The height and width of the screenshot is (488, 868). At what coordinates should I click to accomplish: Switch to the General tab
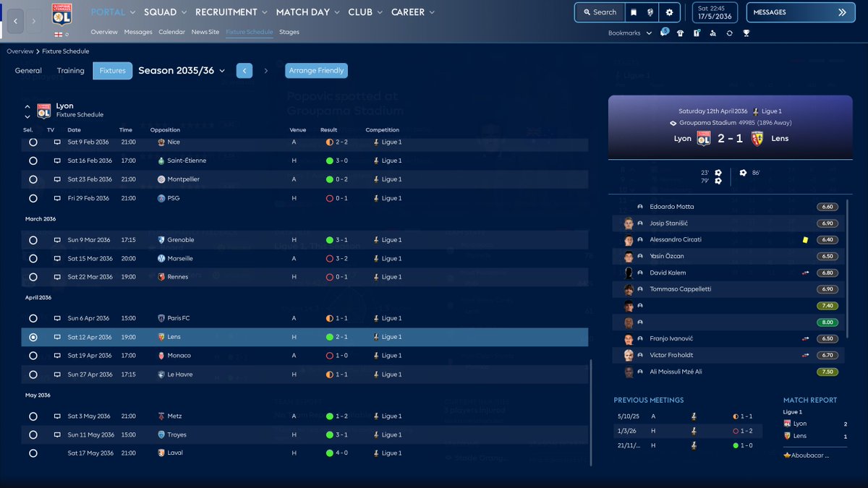pos(28,71)
